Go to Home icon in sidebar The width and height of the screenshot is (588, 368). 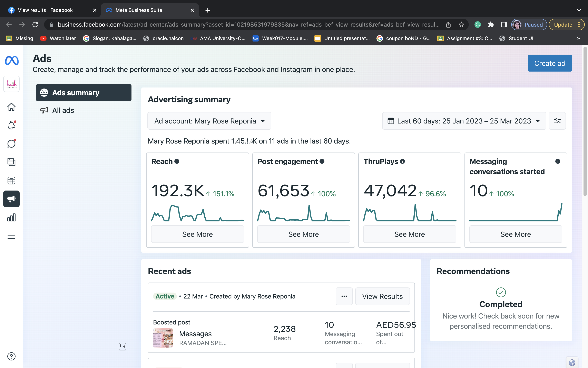(11, 107)
